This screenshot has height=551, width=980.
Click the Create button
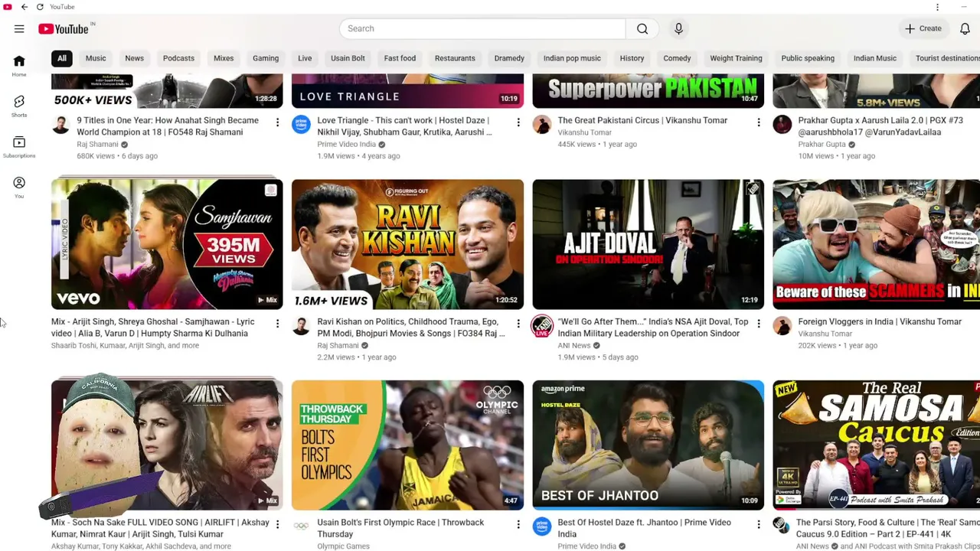point(923,28)
